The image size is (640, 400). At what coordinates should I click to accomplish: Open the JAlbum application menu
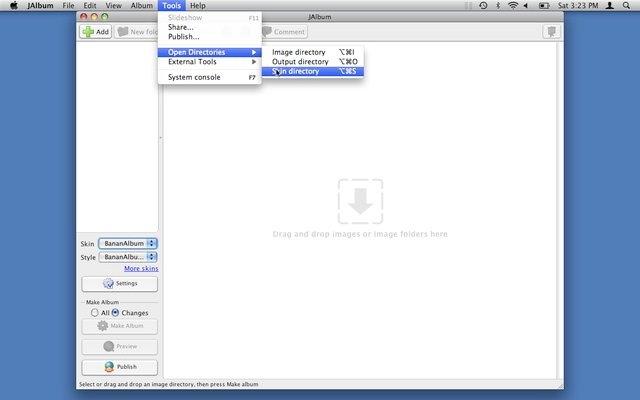pyautogui.click(x=40, y=5)
